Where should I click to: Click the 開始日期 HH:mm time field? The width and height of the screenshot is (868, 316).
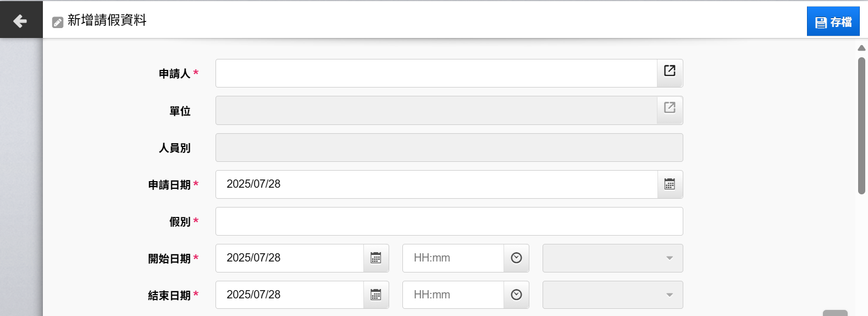click(454, 258)
